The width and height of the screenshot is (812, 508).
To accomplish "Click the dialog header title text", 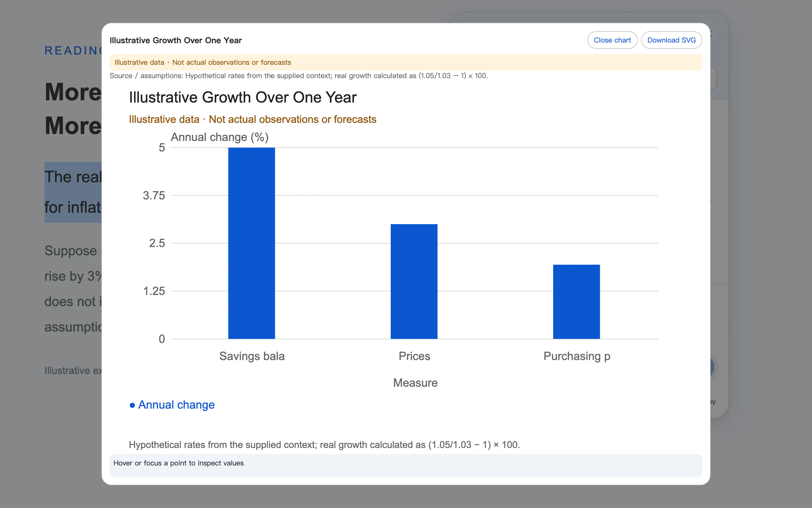I will 175,40.
